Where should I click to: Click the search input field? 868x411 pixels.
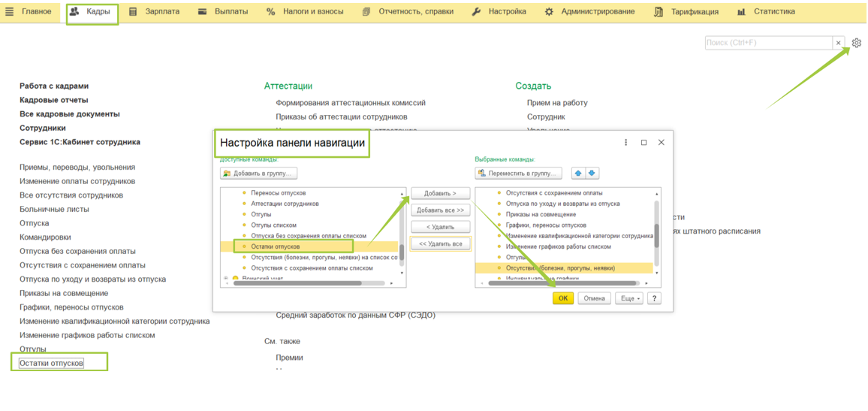click(767, 43)
